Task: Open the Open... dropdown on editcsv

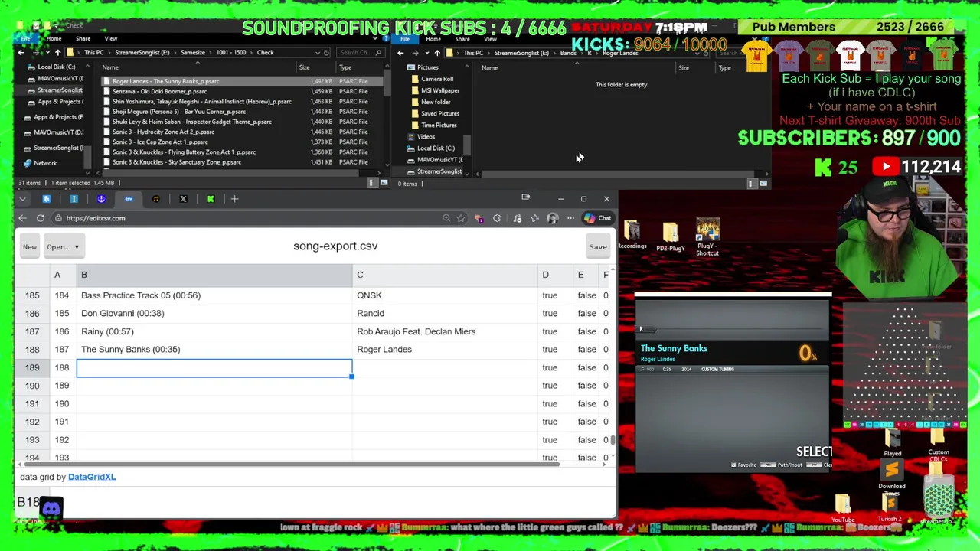Action: (x=63, y=247)
